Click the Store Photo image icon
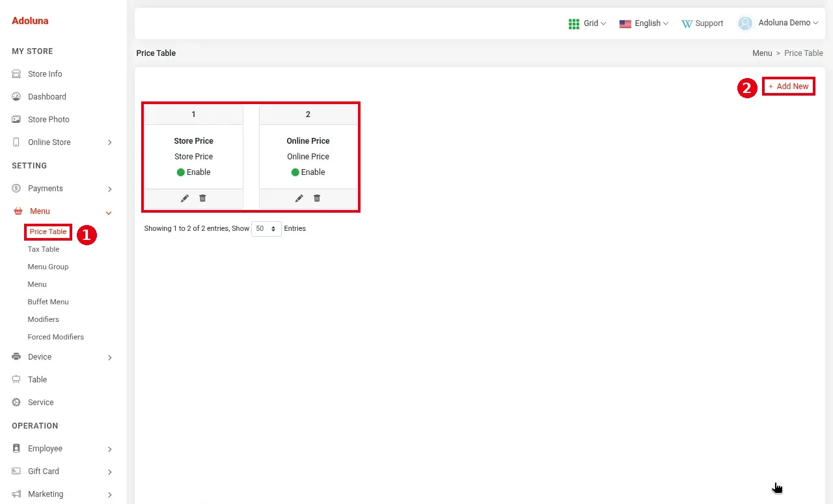The width and height of the screenshot is (833, 504). point(16,120)
